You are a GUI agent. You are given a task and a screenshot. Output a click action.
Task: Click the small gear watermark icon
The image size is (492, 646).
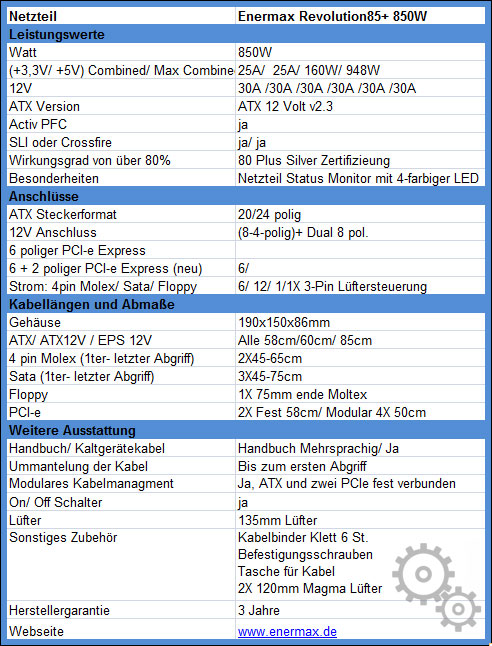[458, 609]
